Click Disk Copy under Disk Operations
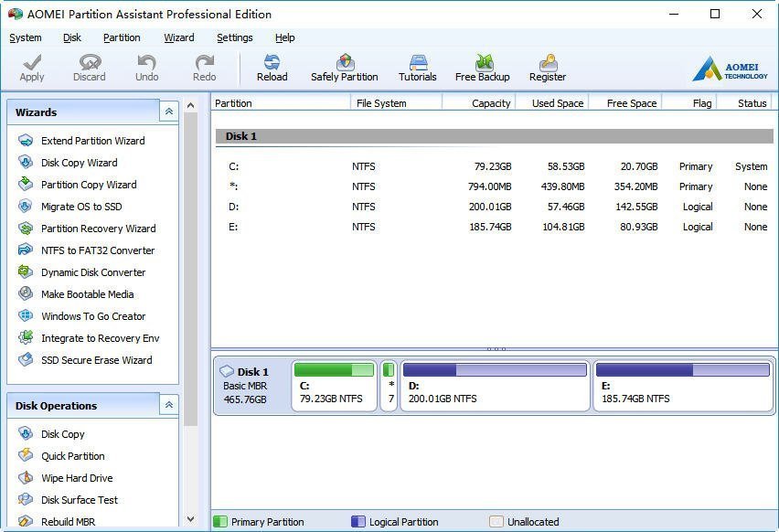The height and width of the screenshot is (532, 779). (x=62, y=434)
